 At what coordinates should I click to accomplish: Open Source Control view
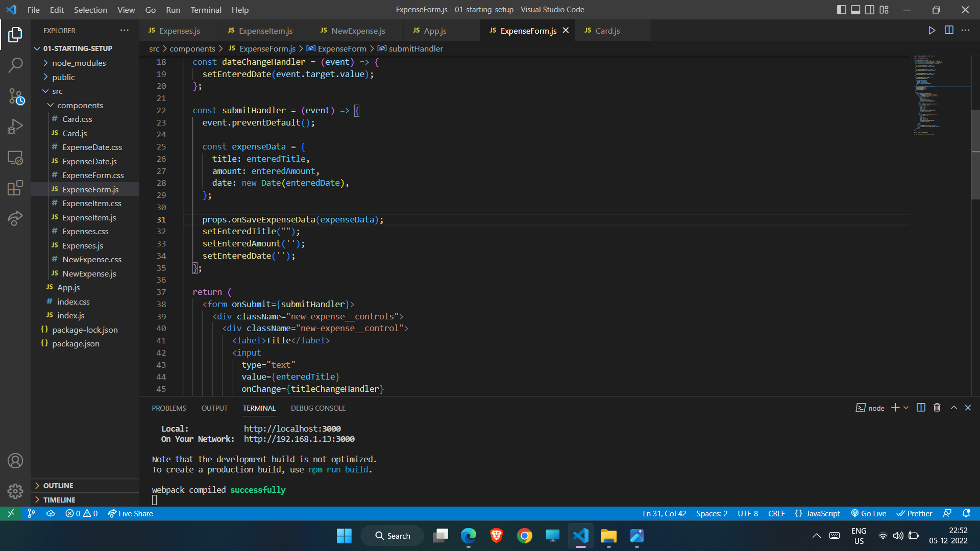[x=15, y=96]
